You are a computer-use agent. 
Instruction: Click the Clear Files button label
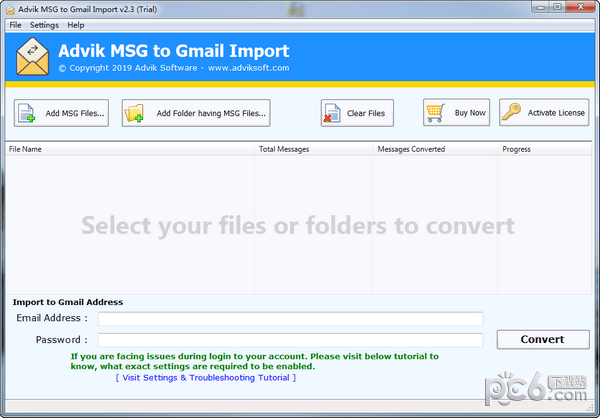[366, 113]
